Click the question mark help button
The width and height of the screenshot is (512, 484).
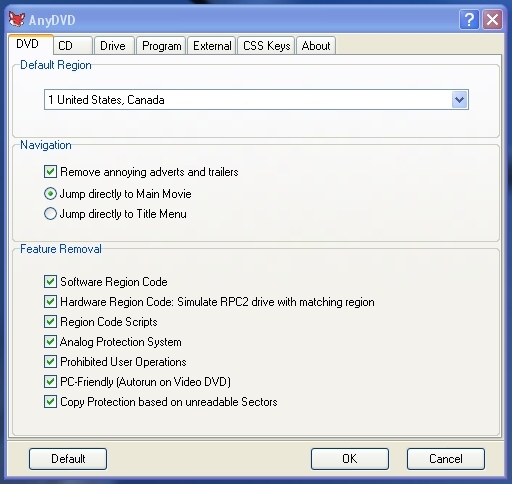click(469, 20)
